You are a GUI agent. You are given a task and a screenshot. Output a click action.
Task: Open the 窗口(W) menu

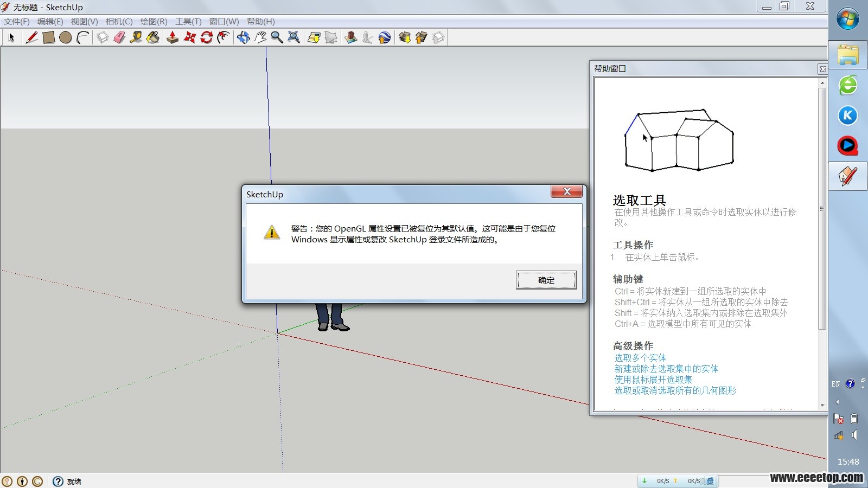pos(224,22)
